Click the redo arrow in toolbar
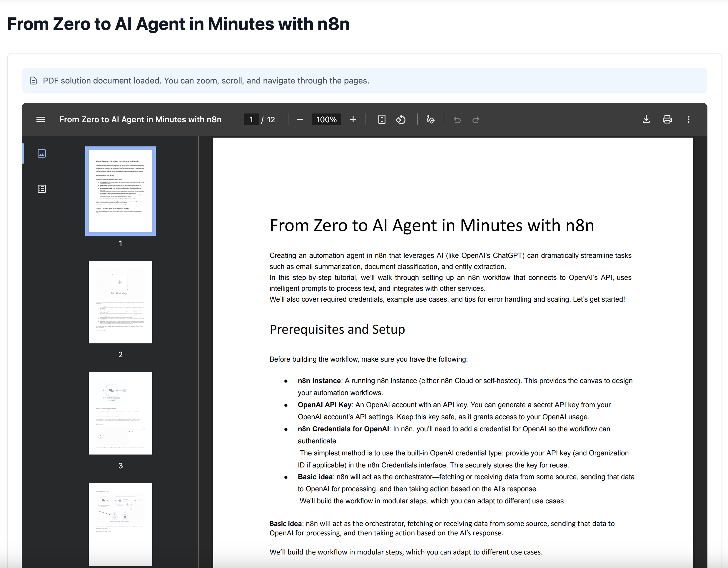The height and width of the screenshot is (568, 728). click(x=476, y=119)
